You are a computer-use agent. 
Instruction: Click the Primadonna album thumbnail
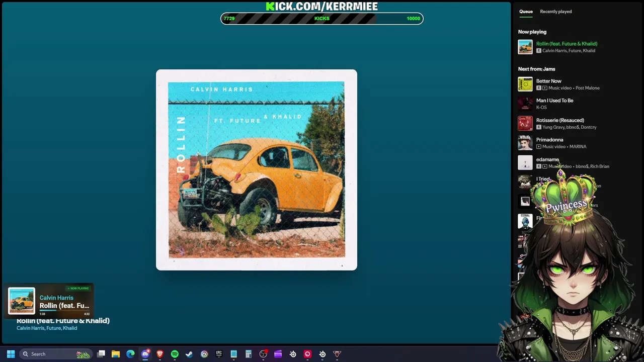pyautogui.click(x=525, y=143)
